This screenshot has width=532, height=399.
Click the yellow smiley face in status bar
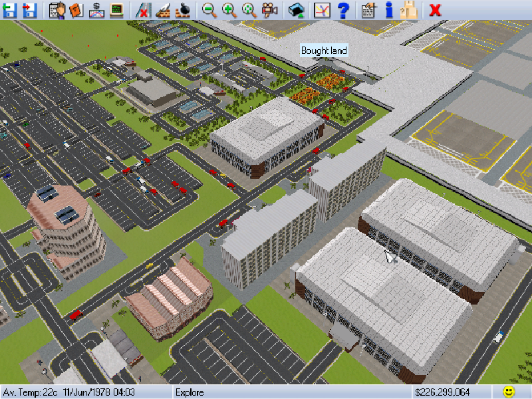click(x=509, y=392)
